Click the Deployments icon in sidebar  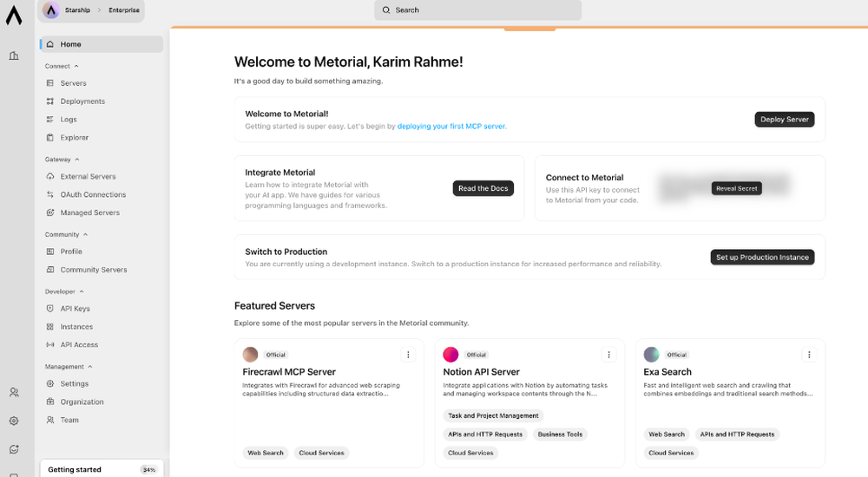50,101
